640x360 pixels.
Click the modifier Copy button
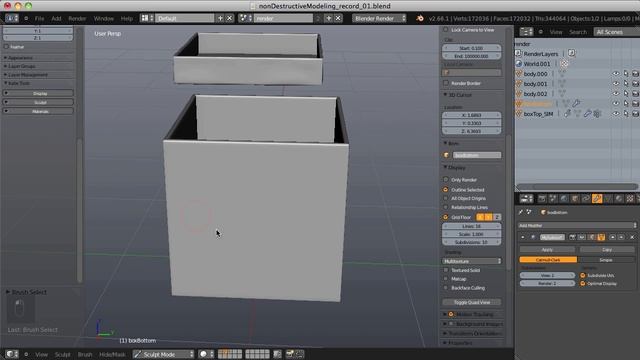click(607, 249)
